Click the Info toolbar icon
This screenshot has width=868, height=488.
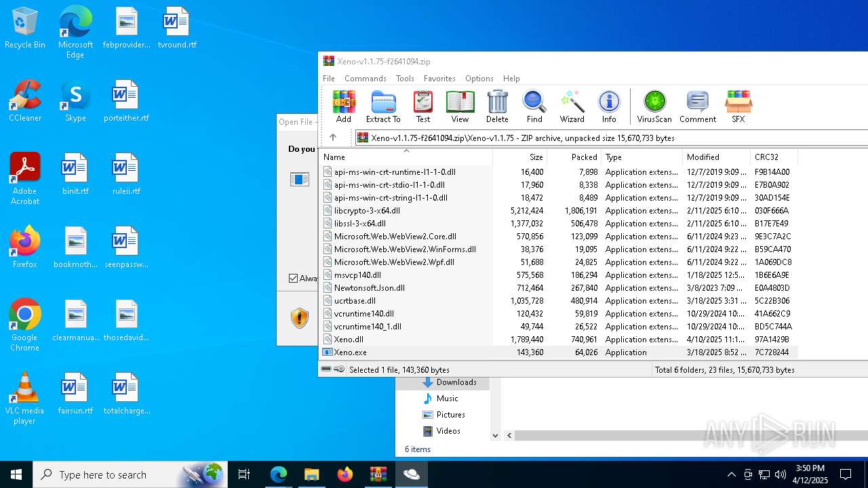[609, 107]
